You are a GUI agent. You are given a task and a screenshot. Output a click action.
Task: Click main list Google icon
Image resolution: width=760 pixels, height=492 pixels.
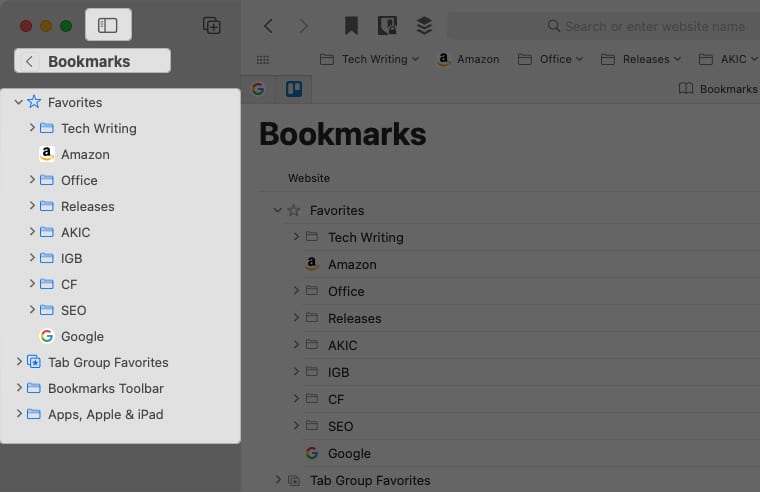(312, 453)
